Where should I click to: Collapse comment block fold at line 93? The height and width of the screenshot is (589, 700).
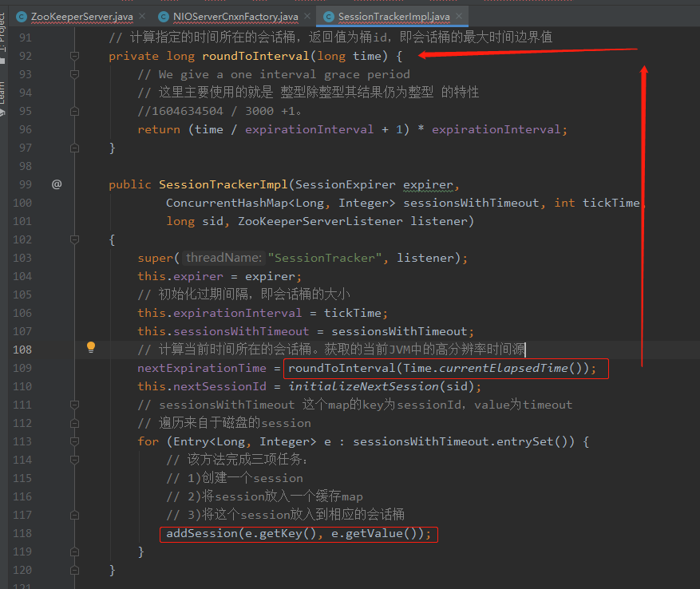[x=74, y=74]
